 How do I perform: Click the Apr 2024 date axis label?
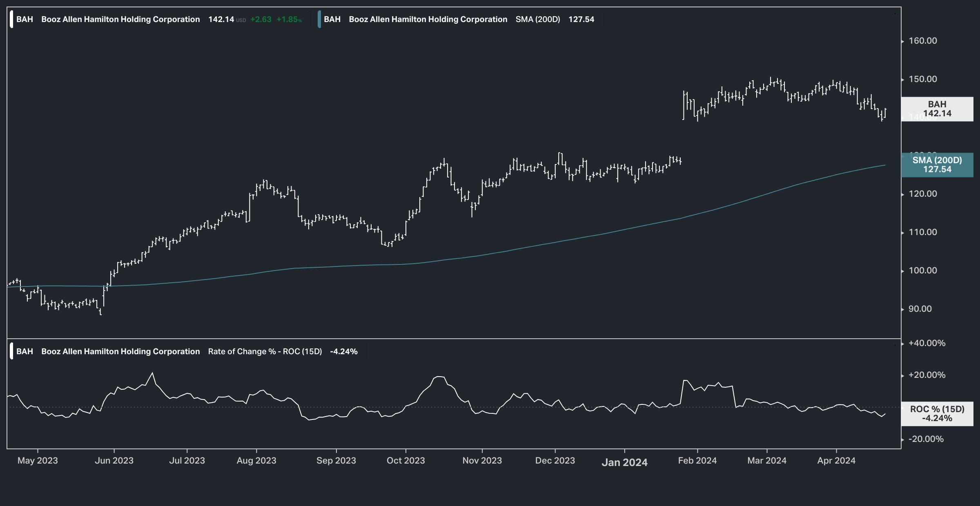pyautogui.click(x=836, y=461)
